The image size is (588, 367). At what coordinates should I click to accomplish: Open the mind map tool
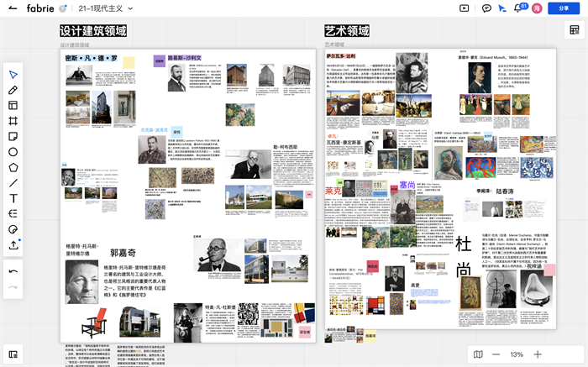pyautogui.click(x=13, y=213)
